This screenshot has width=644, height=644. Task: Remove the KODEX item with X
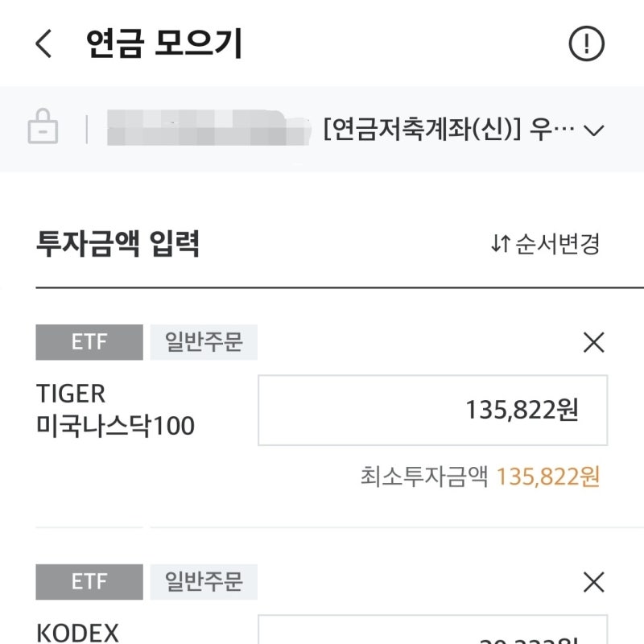point(594,582)
